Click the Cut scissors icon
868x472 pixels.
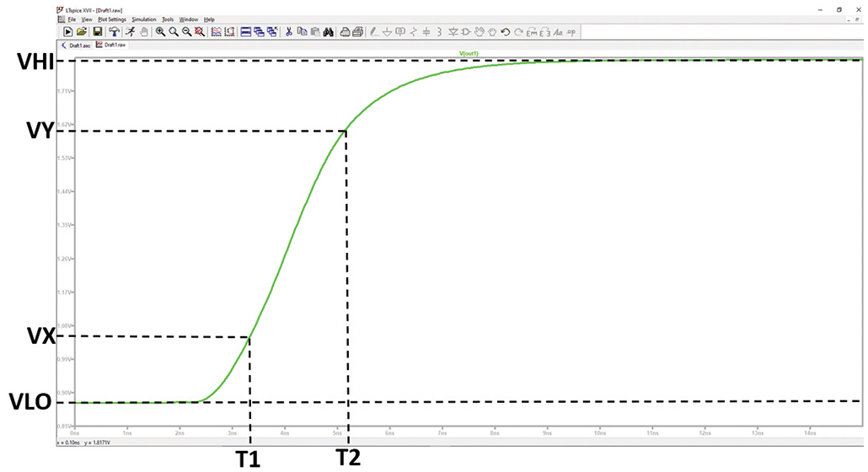(x=288, y=32)
